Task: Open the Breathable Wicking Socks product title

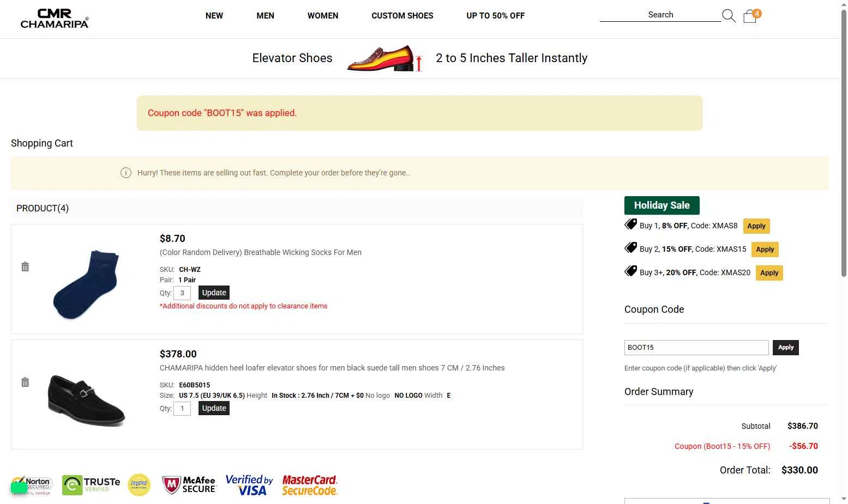Action: (x=261, y=252)
